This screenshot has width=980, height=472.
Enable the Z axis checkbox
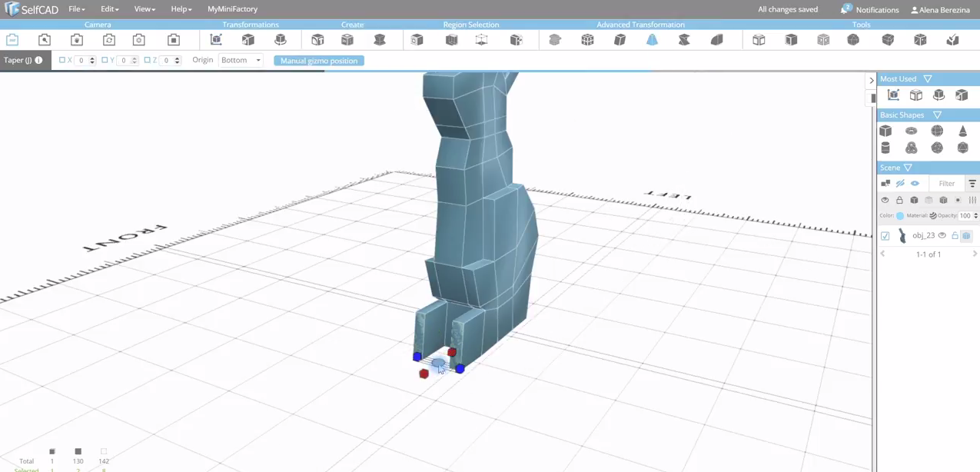[x=147, y=60]
